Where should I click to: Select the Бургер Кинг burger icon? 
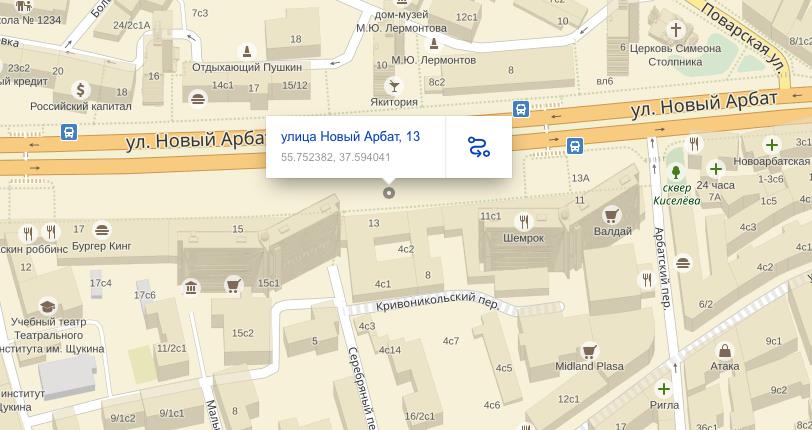point(102,229)
